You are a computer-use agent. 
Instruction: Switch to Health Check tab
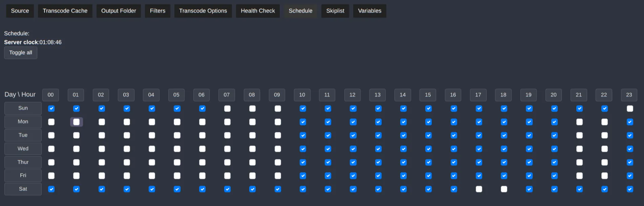[258, 11]
